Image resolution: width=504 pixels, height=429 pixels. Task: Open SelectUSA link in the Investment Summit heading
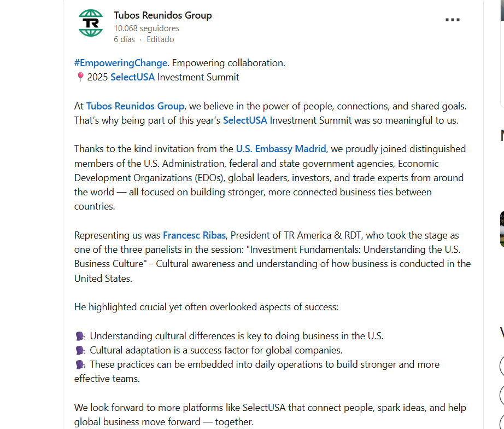click(132, 77)
